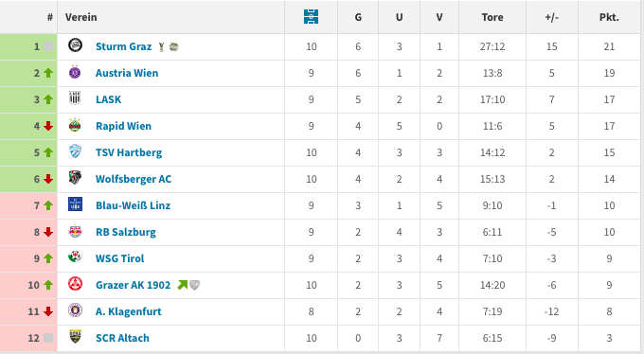Click the Austria Wien club crest
Viewport: 644px width, 354px height.
click(75, 72)
